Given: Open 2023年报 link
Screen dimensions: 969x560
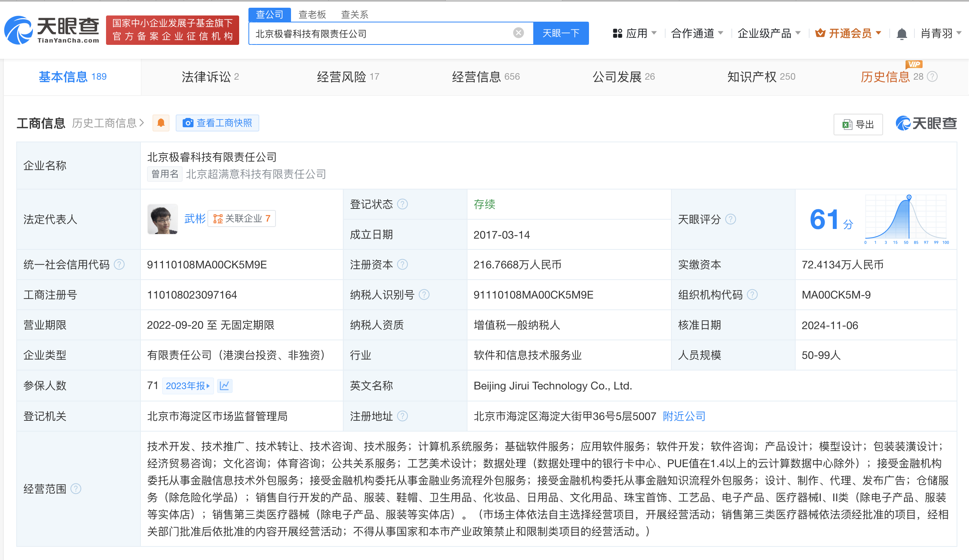Looking at the screenshot, I should [188, 386].
